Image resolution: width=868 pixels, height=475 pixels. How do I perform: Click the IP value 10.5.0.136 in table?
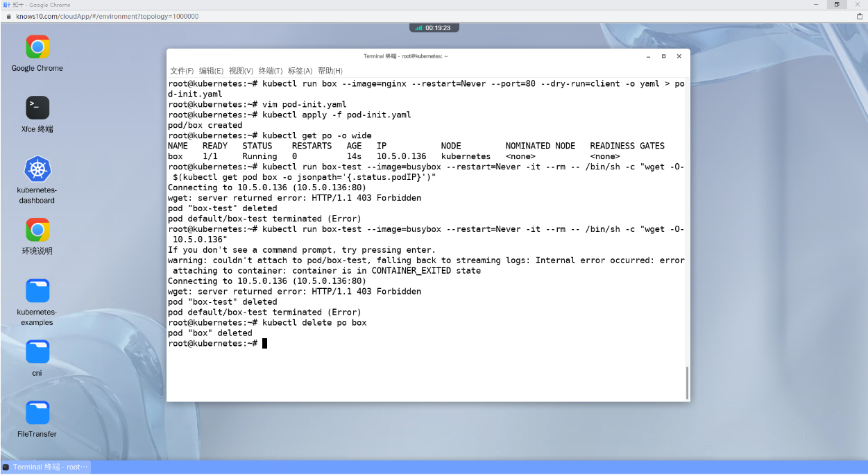point(402,156)
